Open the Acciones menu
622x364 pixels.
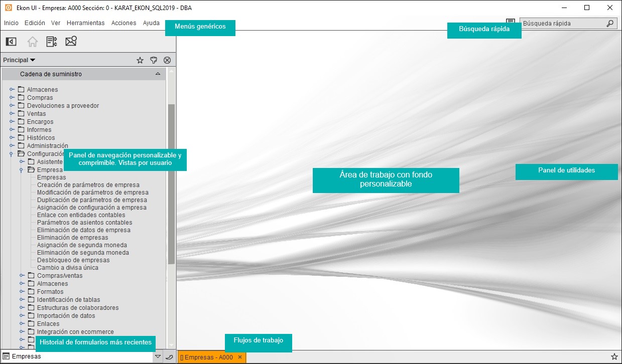(x=123, y=23)
